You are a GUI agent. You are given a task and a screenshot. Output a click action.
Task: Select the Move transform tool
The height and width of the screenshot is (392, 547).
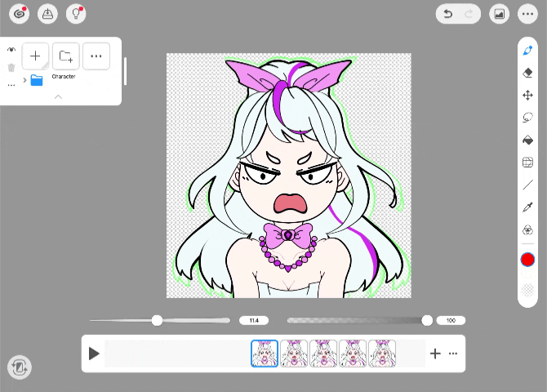click(x=527, y=96)
